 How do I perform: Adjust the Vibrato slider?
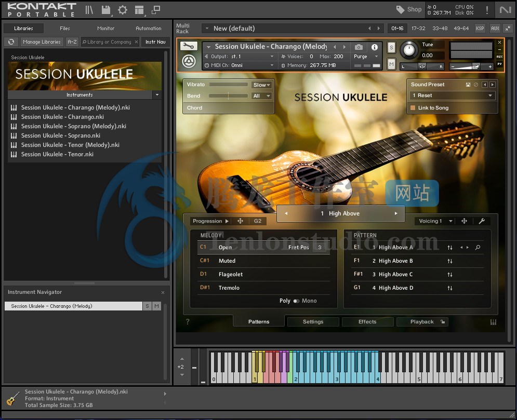coord(228,85)
